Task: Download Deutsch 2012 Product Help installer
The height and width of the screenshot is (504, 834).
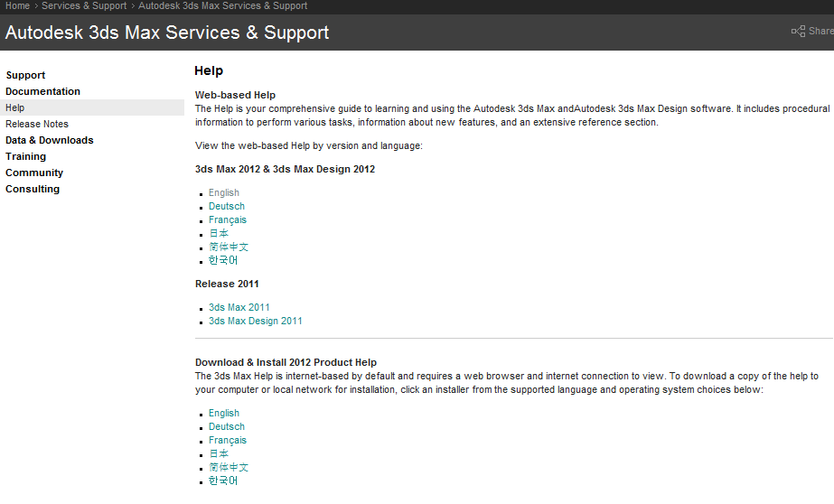Action: pyautogui.click(x=227, y=427)
